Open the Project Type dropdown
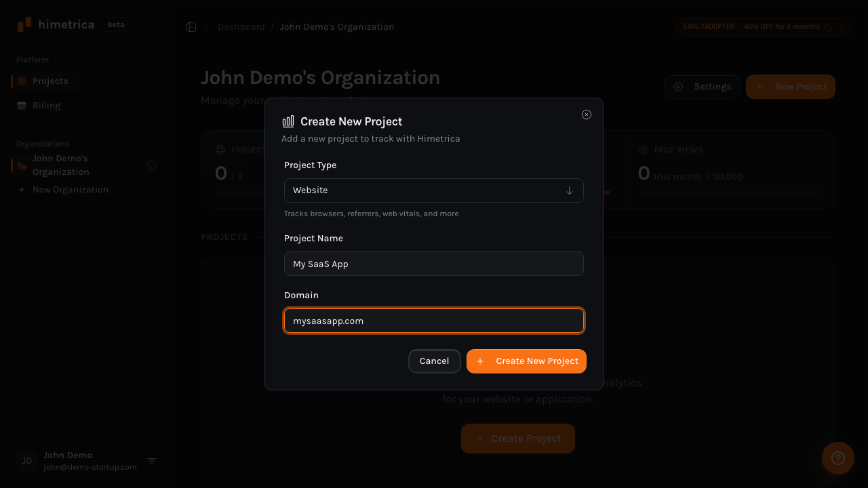The height and width of the screenshot is (488, 868). [x=433, y=190]
